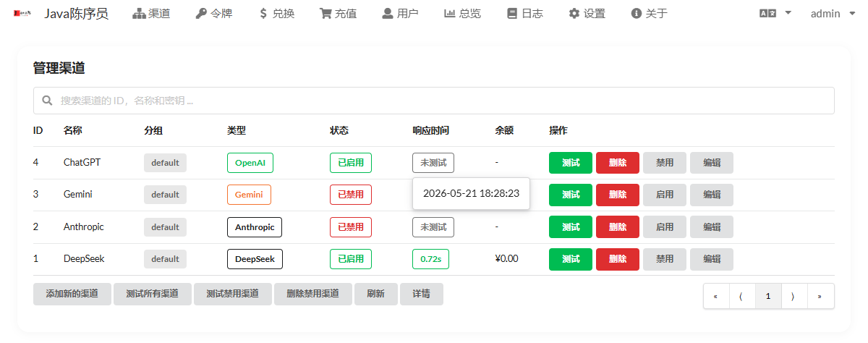Enable the Gemini channel

coord(665,195)
